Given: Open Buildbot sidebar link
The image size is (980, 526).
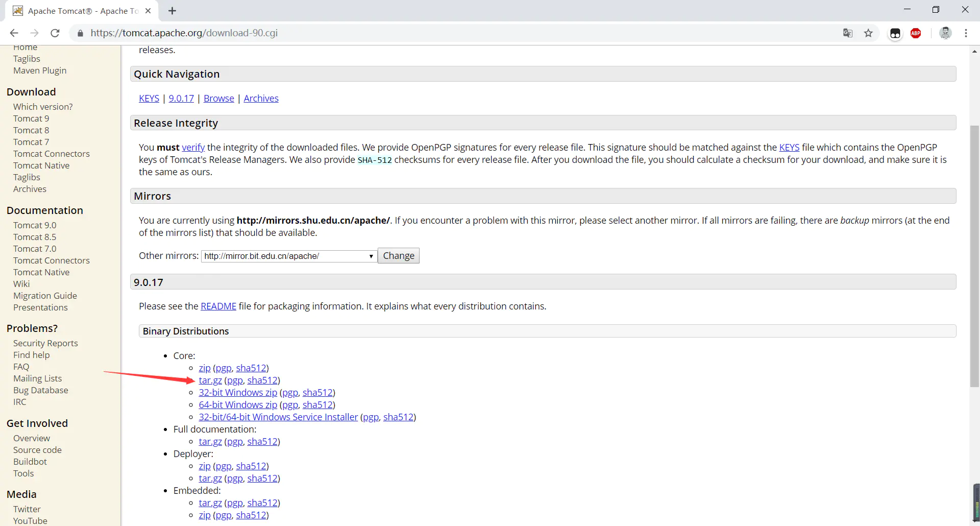Looking at the screenshot, I should pos(30,462).
